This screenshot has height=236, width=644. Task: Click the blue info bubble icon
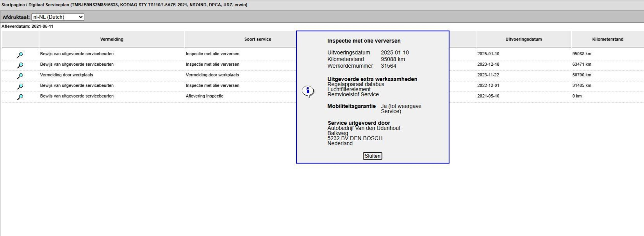308,91
